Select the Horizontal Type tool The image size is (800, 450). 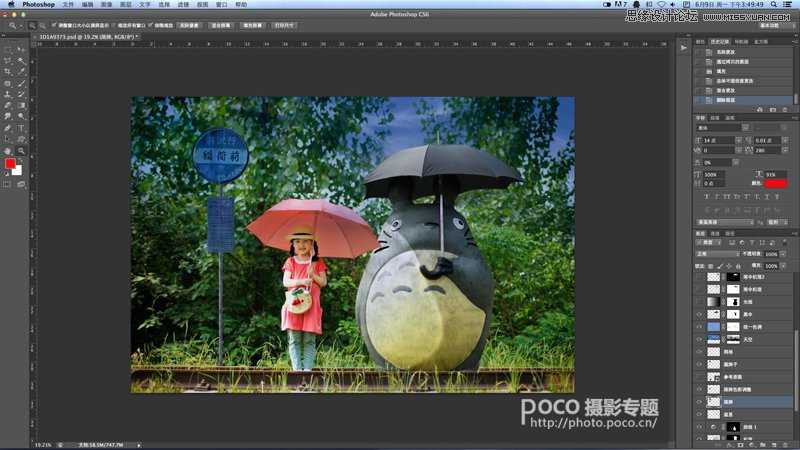point(21,128)
